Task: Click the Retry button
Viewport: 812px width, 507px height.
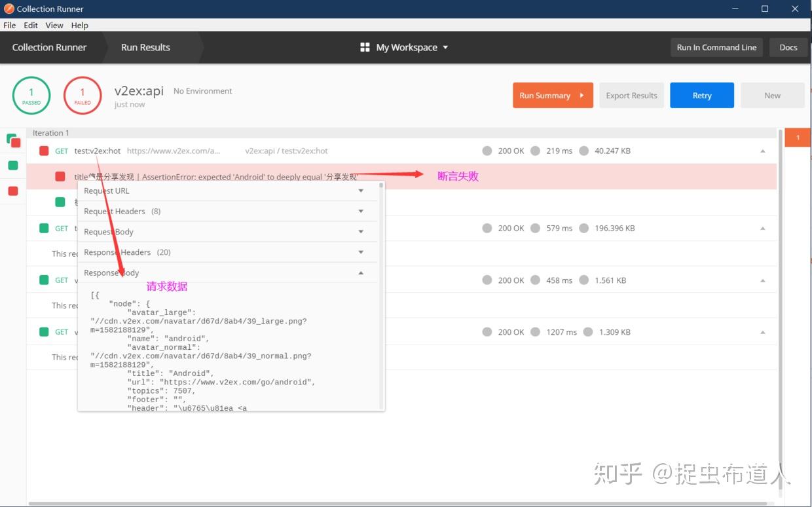Action: (701, 95)
